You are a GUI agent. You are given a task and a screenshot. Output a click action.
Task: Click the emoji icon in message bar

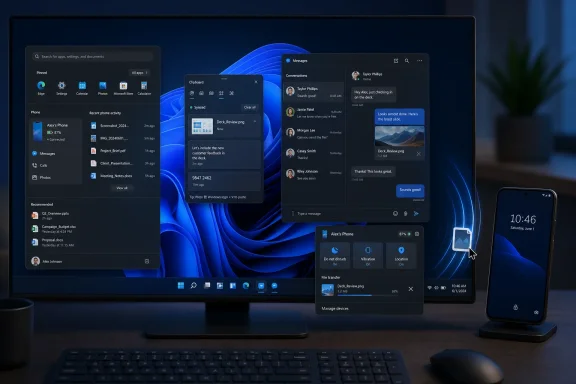click(395, 213)
